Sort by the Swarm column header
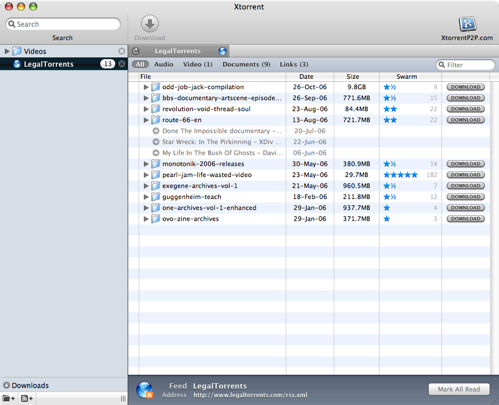This screenshot has width=499, height=405. (x=410, y=77)
